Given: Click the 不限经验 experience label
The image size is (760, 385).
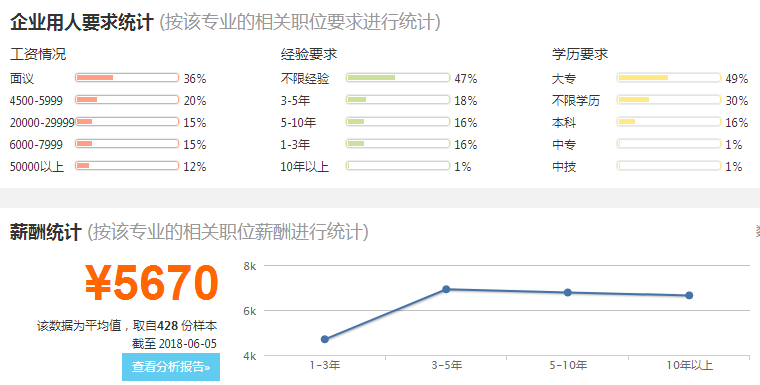Looking at the screenshot, I should tap(305, 79).
